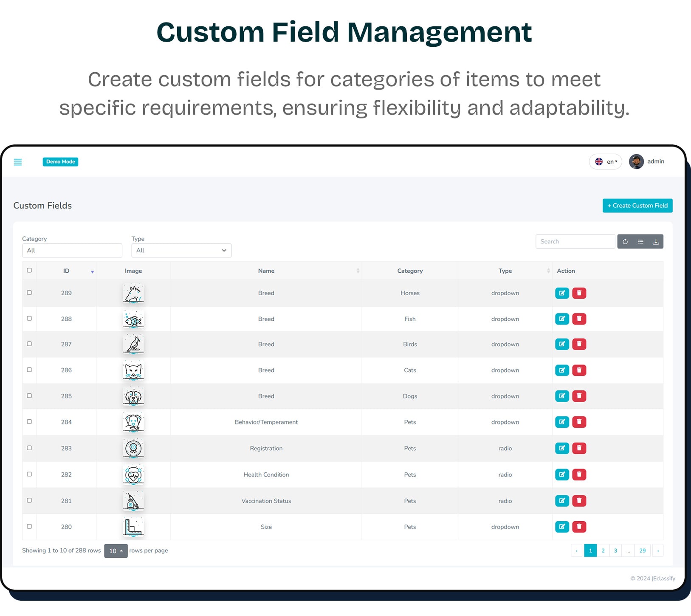Viewport: 691px width, 616px height.
Task: Edit the Breed field for Horses
Action: click(x=562, y=293)
